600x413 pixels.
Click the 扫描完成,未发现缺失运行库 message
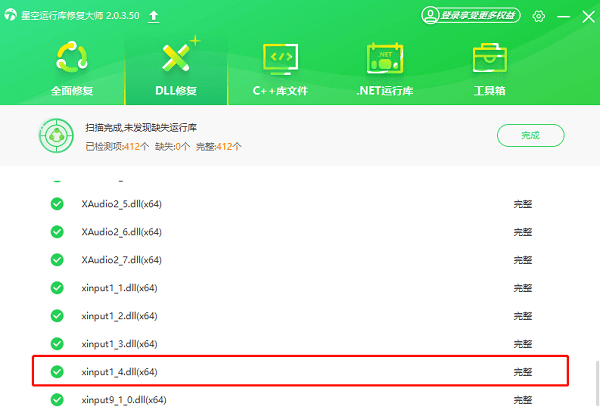pyautogui.click(x=141, y=127)
